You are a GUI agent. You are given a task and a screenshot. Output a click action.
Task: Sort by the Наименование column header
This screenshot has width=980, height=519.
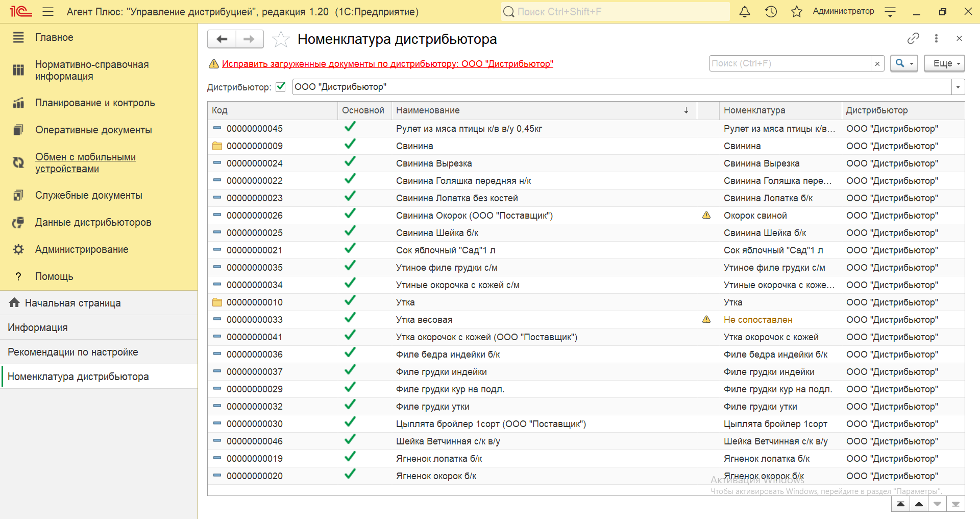[544, 110]
